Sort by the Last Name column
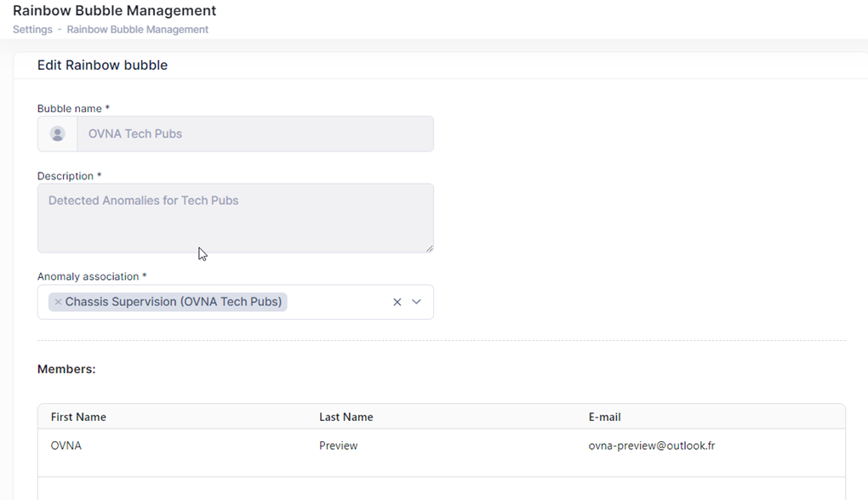Viewport: 868px width, 500px height. coord(345,417)
